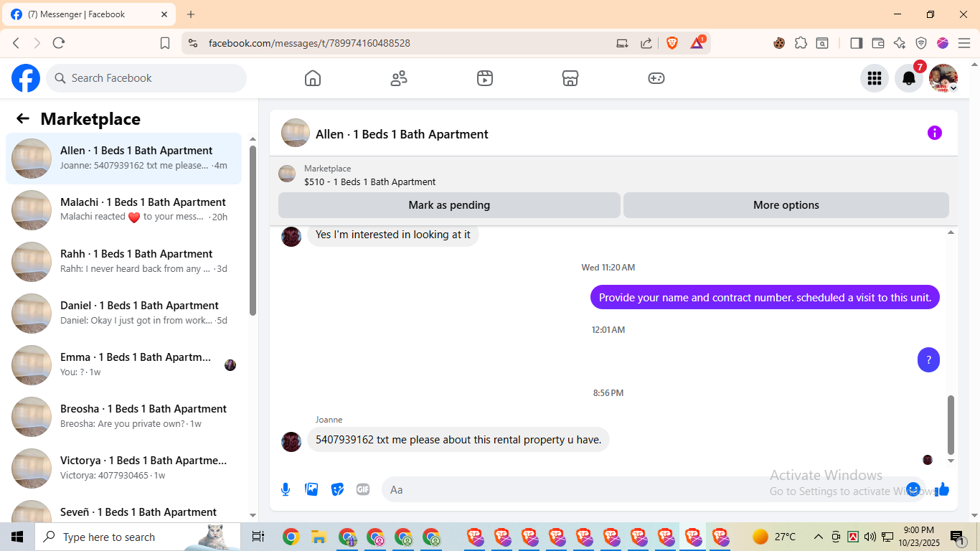Select the Messenger | Facebook browser tab
Image resolution: width=980 pixels, height=551 pixels.
pyautogui.click(x=90, y=14)
